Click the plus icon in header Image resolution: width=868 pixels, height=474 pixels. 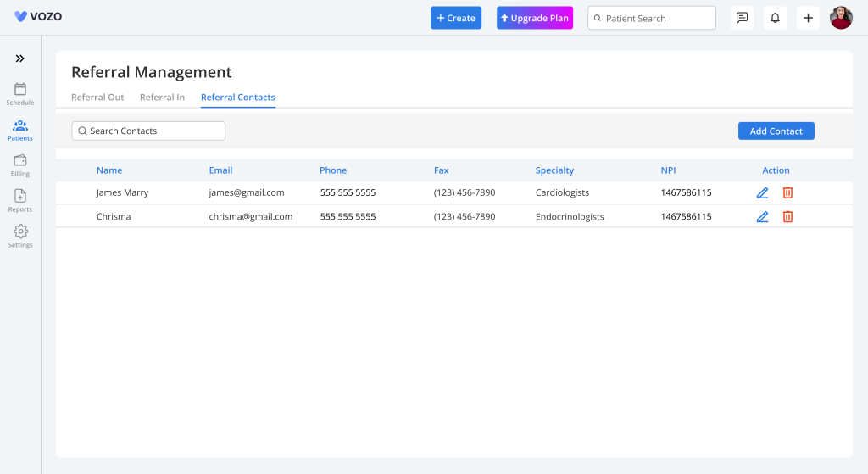click(x=808, y=18)
